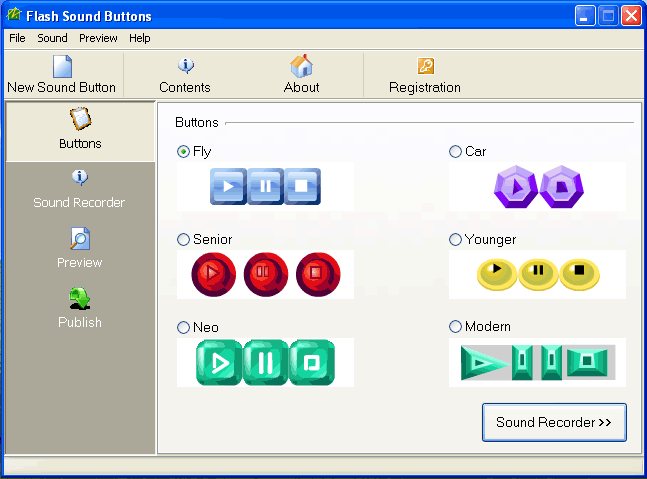
Task: Pick the Younger button style radio
Action: click(455, 240)
